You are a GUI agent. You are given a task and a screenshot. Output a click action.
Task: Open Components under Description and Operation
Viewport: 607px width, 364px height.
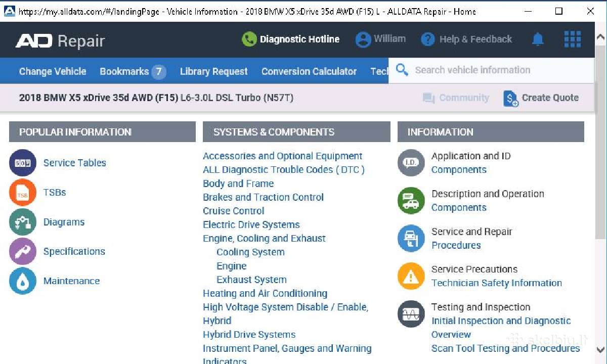[x=459, y=207]
